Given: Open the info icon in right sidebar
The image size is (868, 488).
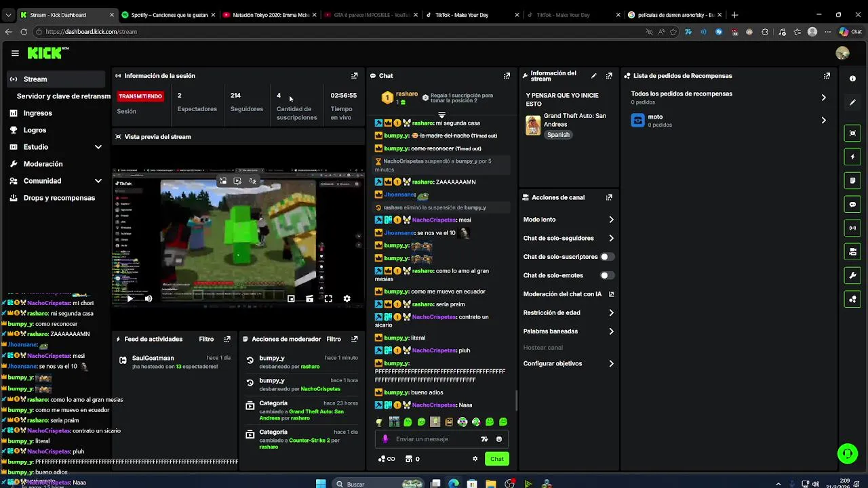Looking at the screenshot, I should 852,79.
